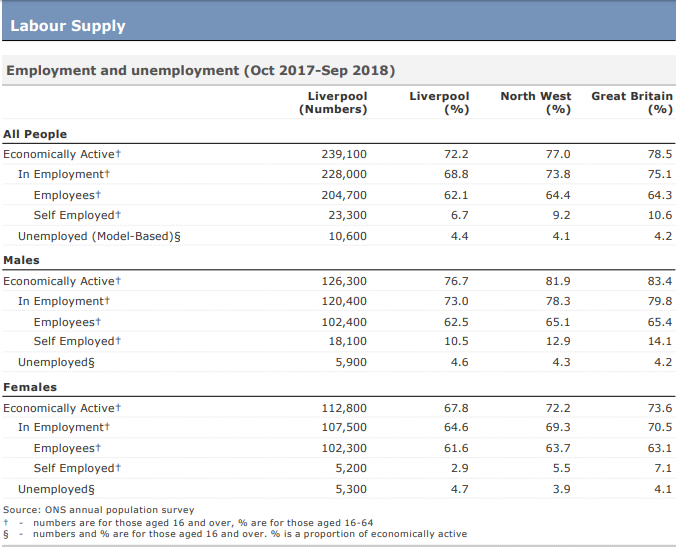Click the 23,300 self employed value
The height and width of the screenshot is (554, 676).
point(347,215)
